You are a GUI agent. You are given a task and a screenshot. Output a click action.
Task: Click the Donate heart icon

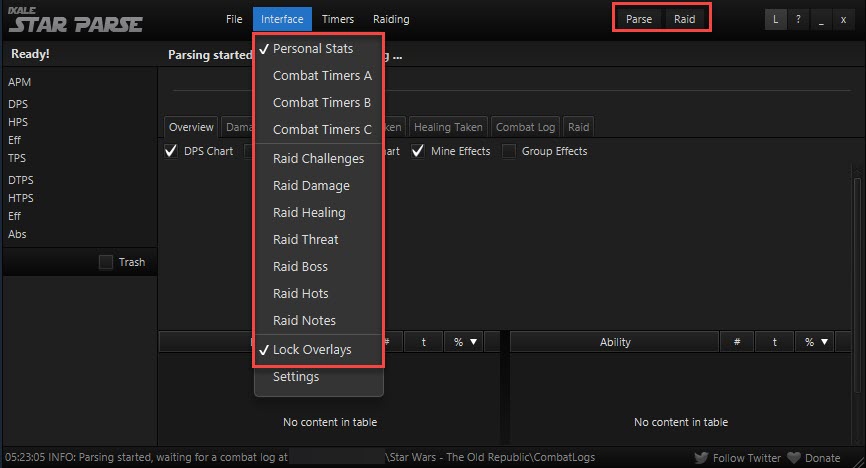(794, 458)
